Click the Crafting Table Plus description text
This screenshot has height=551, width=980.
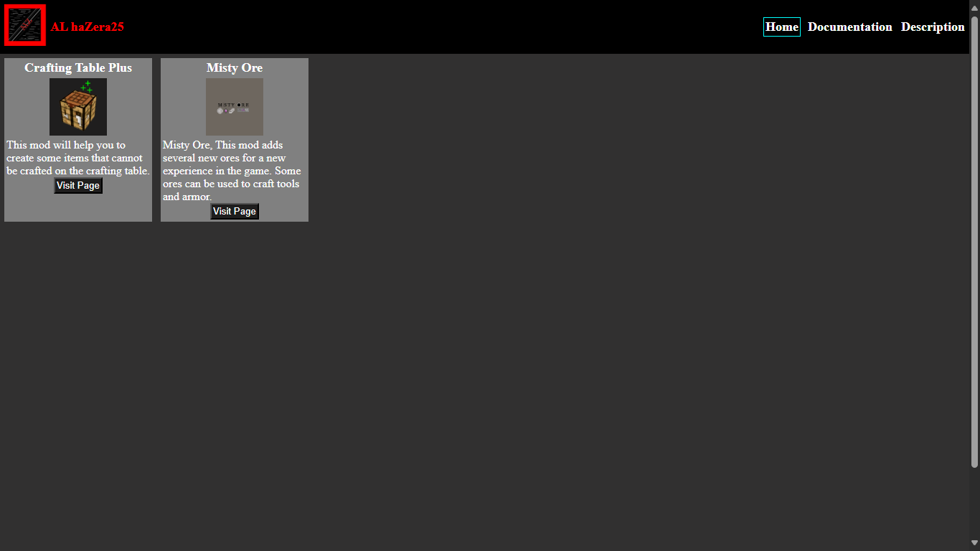78,158
